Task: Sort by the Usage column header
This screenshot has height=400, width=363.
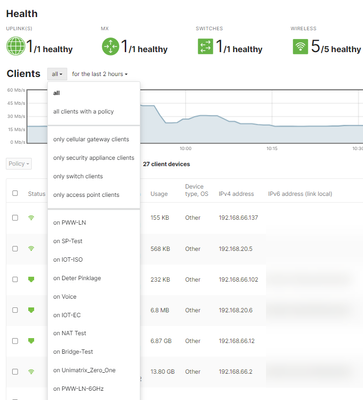Action: [x=159, y=194]
